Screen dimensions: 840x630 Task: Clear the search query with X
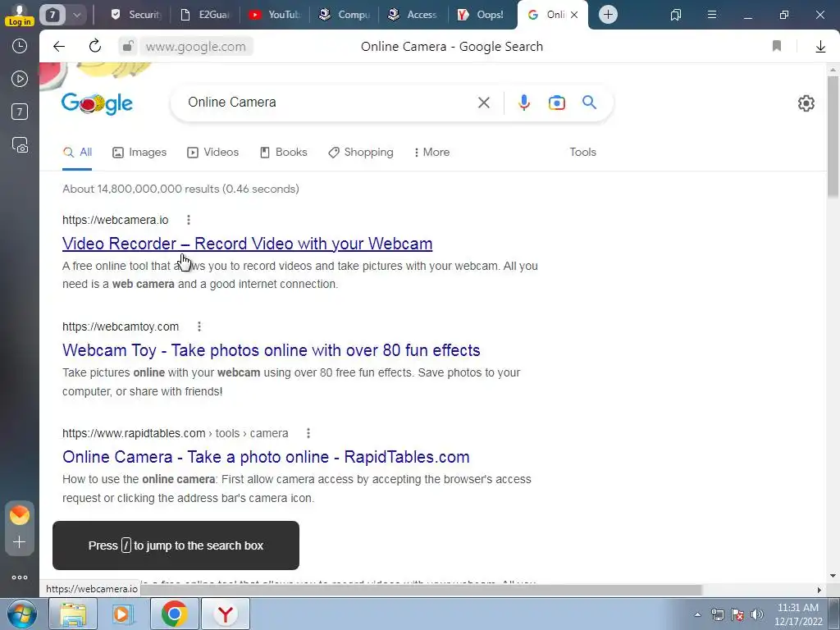pos(483,103)
